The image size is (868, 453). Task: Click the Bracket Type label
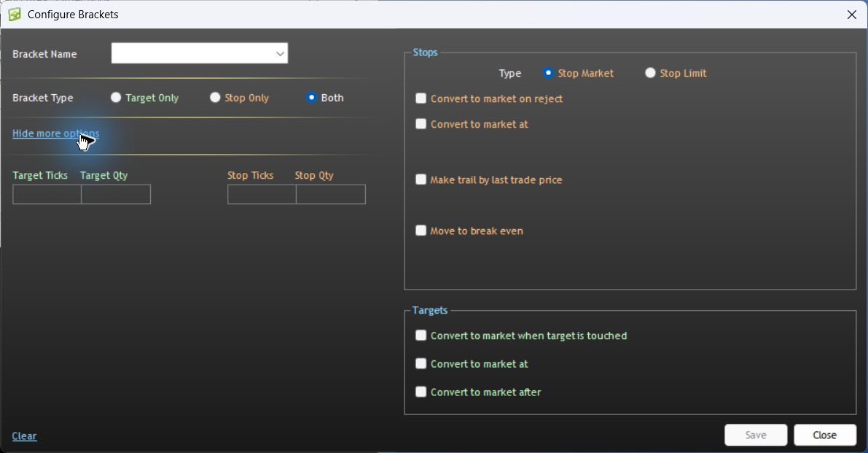[42, 98]
